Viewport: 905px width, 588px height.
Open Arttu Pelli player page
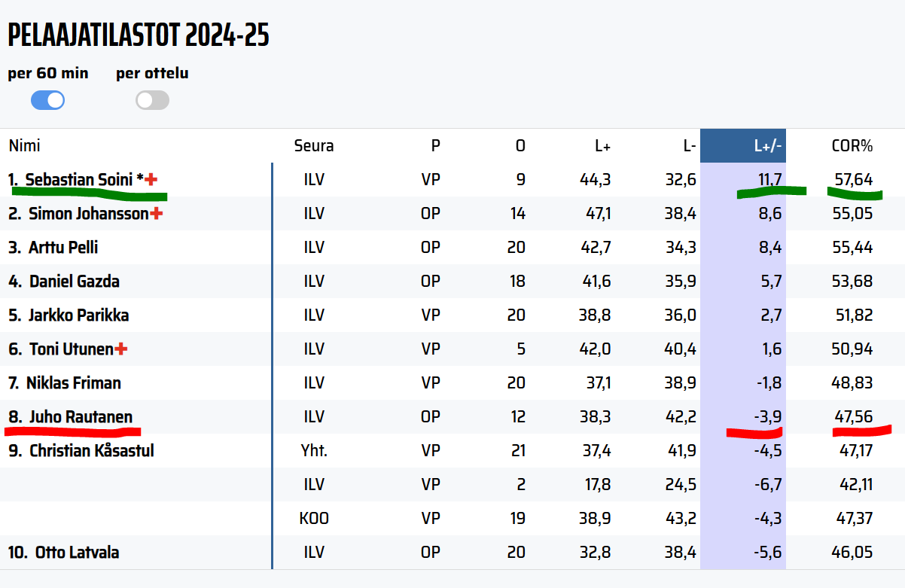(x=63, y=248)
